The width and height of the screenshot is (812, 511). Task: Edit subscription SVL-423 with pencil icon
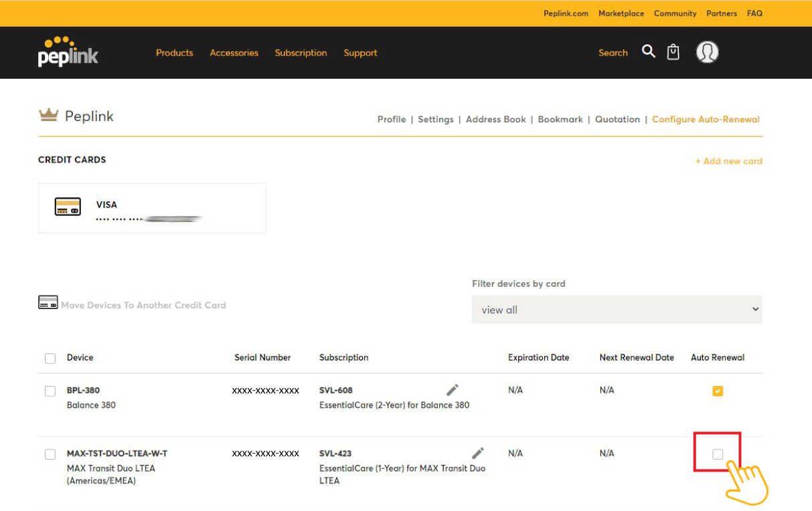pos(477,453)
